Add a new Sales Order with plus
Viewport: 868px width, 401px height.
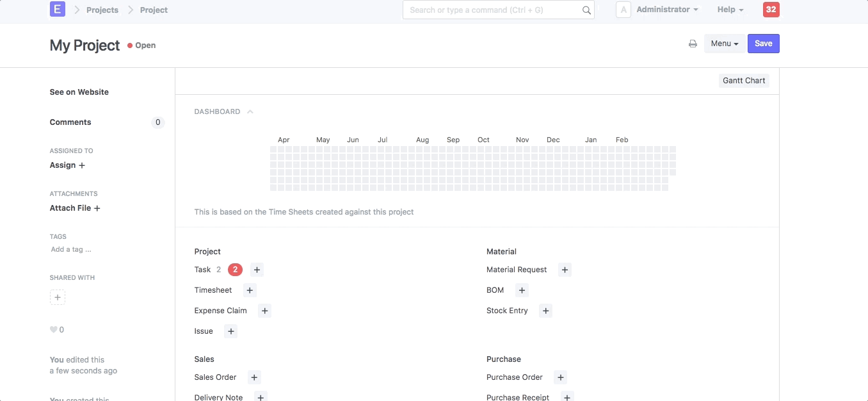(x=254, y=377)
